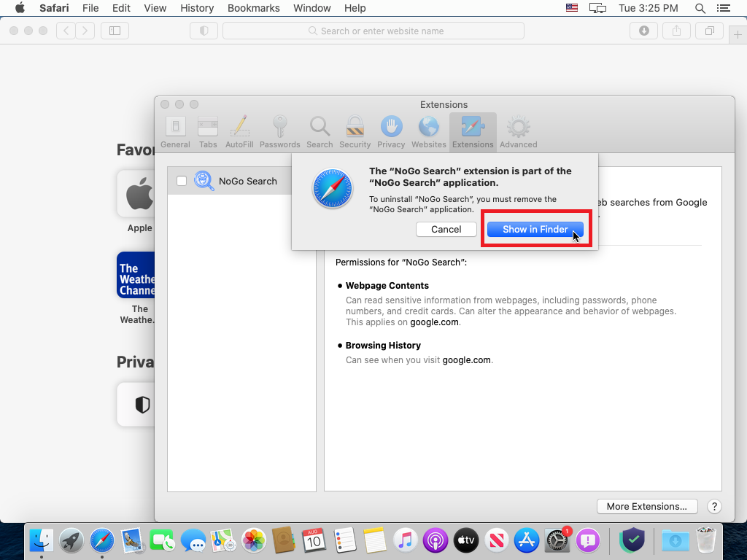Image resolution: width=747 pixels, height=560 pixels.
Task: Click the US flag input source icon
Action: 572,8
